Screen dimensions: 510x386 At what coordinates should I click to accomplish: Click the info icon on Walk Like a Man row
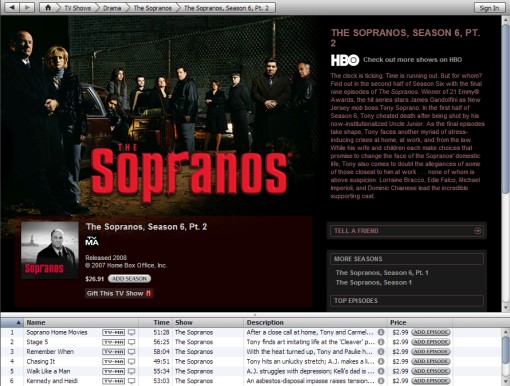(381, 371)
